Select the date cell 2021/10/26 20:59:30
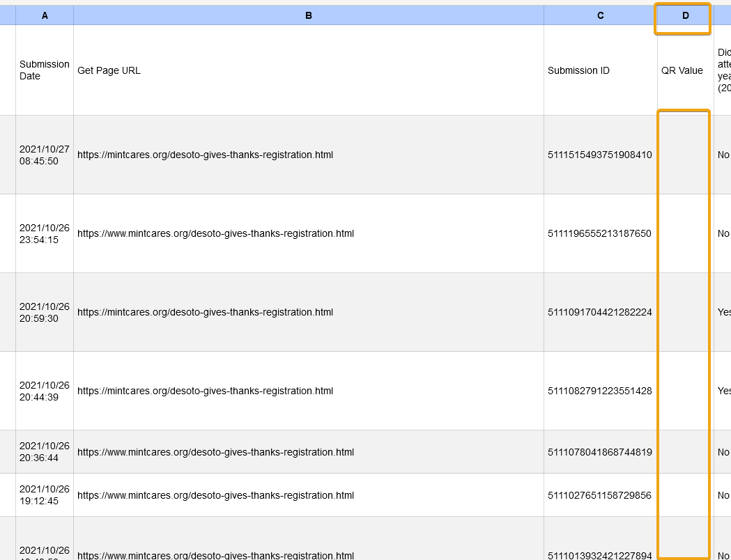Viewport: 731px width, 560px height. (45, 312)
